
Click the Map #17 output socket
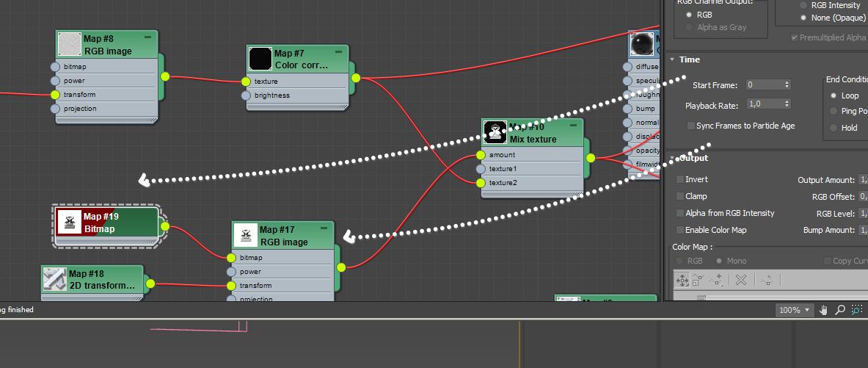click(341, 267)
